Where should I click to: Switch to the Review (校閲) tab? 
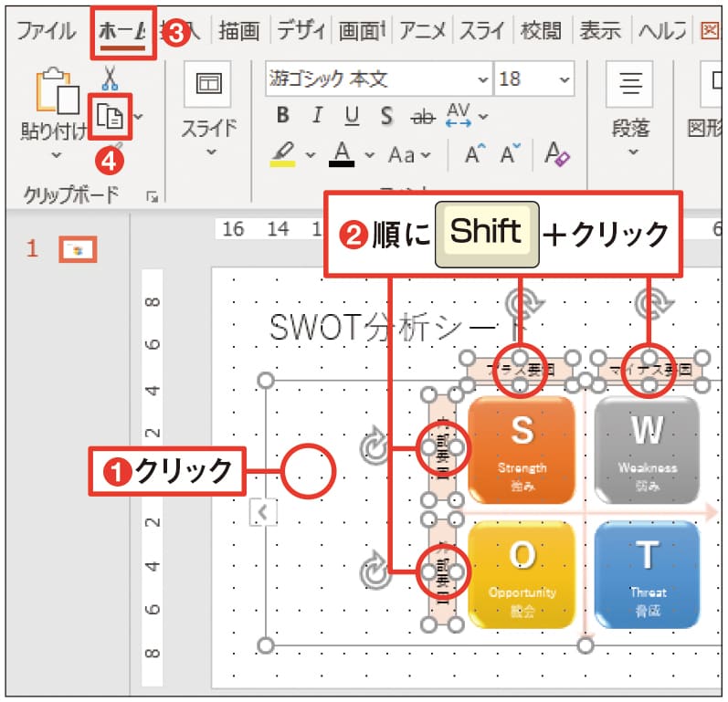tap(541, 32)
